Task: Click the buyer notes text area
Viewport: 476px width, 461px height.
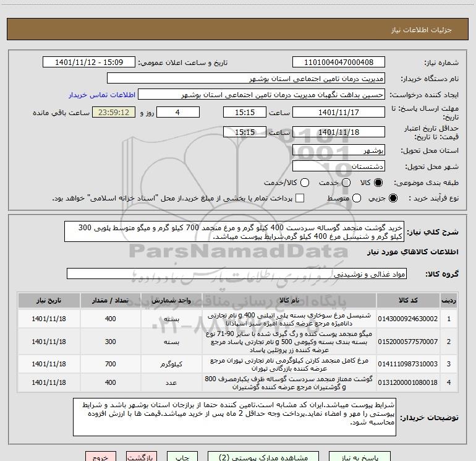Action: [x=234, y=417]
